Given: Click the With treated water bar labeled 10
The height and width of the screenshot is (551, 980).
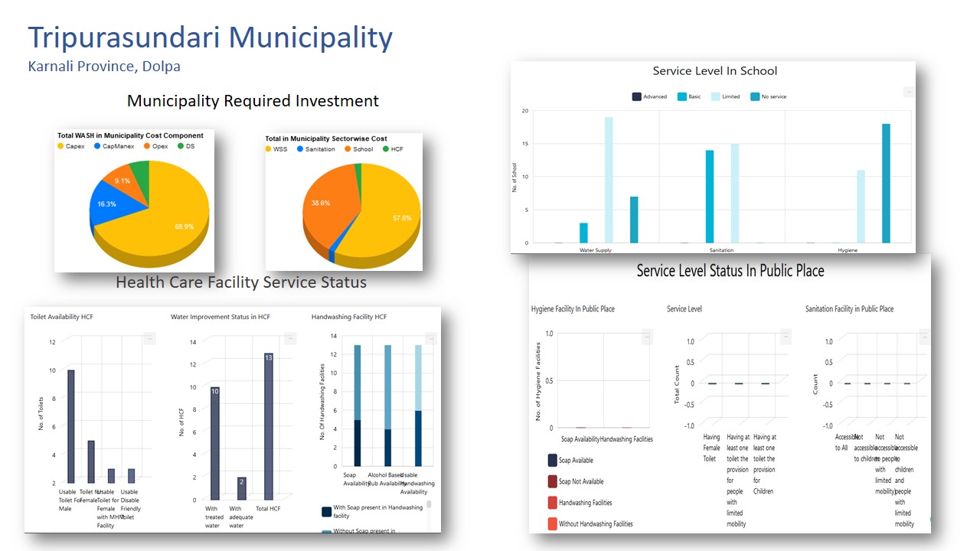Looking at the screenshot, I should 215,442.
